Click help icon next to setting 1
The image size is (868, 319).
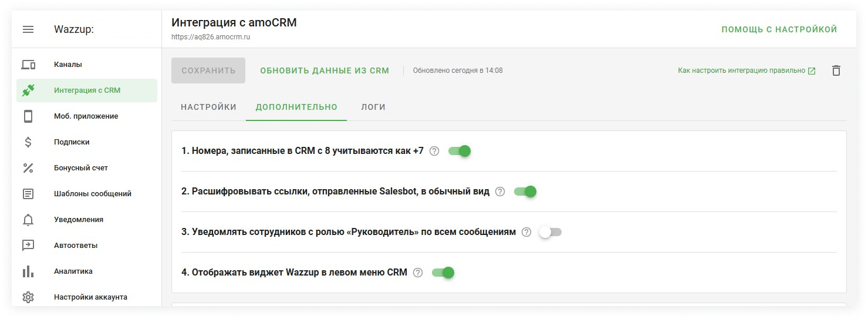(x=434, y=151)
